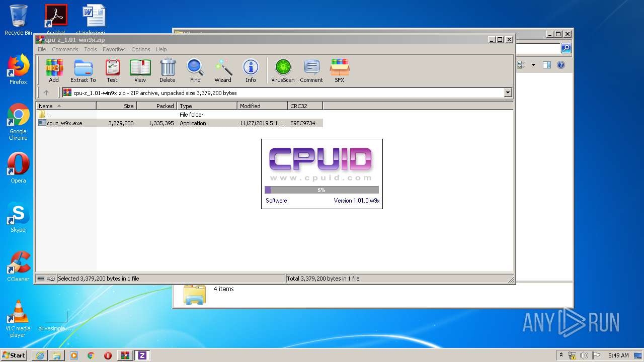Open the CCleaner desktop shortcut

pos(18,266)
